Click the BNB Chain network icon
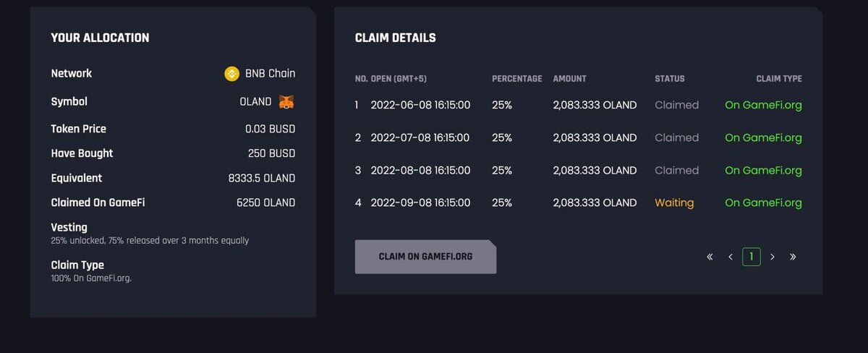Screen dimensions: 868x353 (x=231, y=73)
